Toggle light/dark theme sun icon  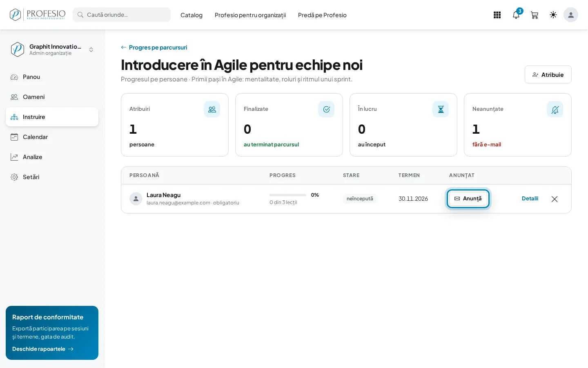pyautogui.click(x=553, y=15)
